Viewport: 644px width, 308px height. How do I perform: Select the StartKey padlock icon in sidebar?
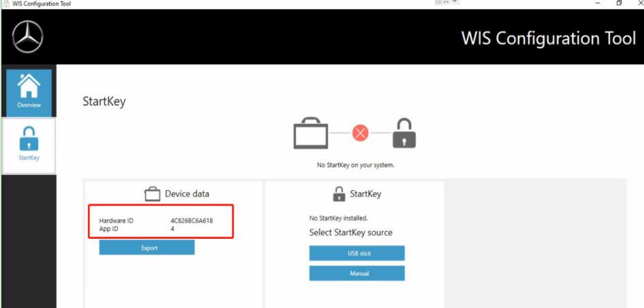coord(28,139)
